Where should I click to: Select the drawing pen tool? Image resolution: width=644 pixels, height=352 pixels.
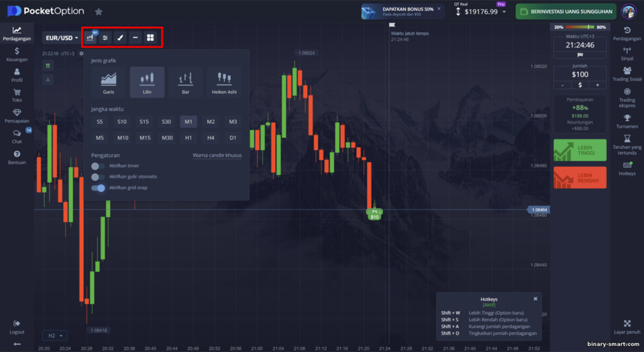pyautogui.click(x=120, y=38)
